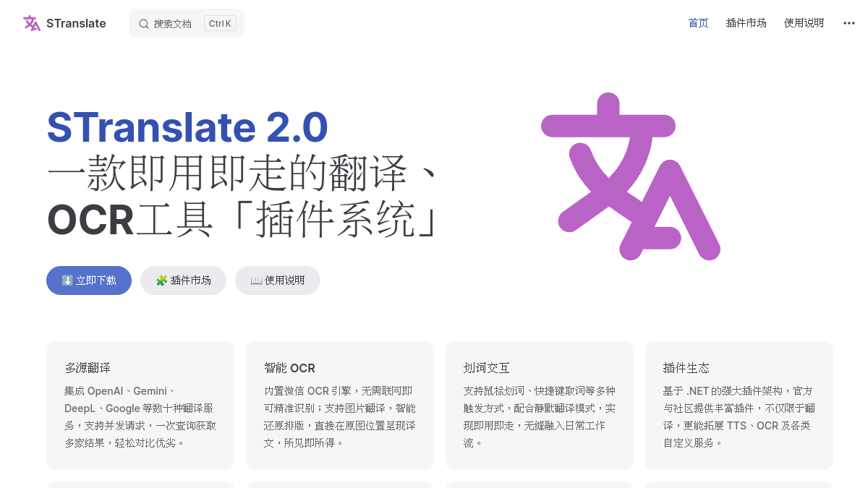The height and width of the screenshot is (488, 868).
Task: Open the 搜索文档 search box
Action: tap(187, 23)
